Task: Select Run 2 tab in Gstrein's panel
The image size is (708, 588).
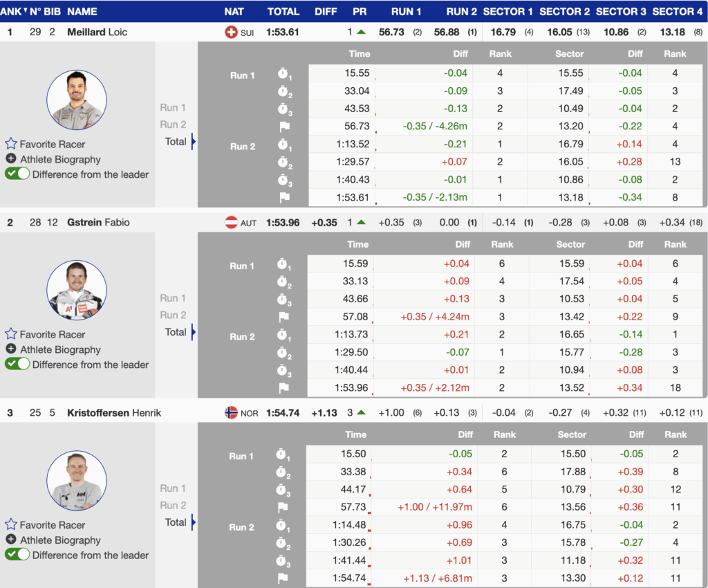Action: click(173, 315)
